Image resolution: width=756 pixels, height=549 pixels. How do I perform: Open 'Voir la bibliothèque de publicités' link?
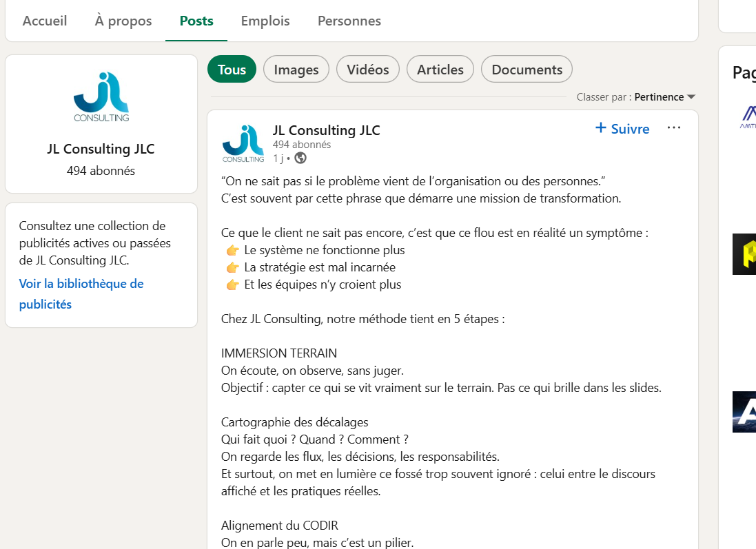point(81,294)
